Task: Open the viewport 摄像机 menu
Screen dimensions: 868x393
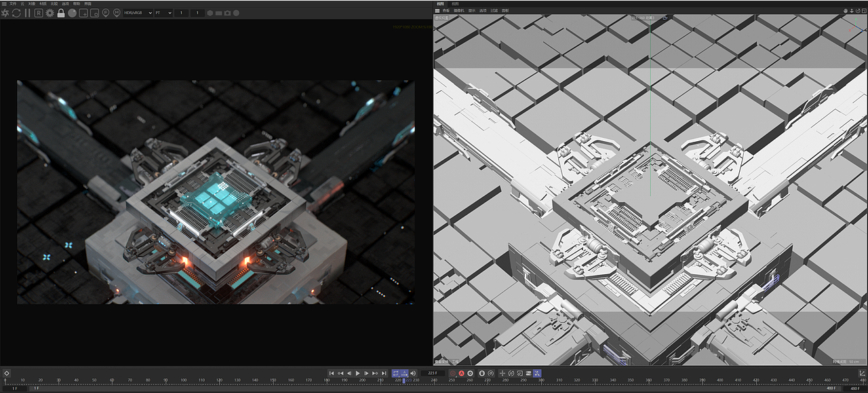Action: (459, 11)
